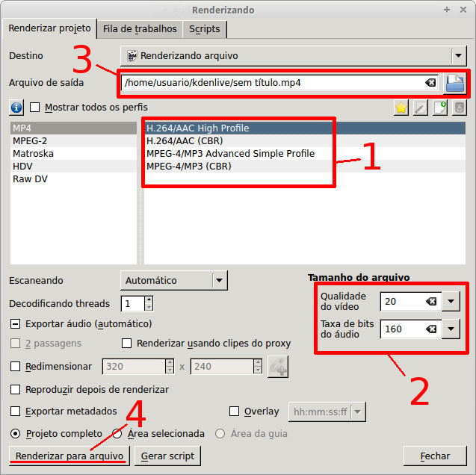Enable Mostrar todos os perfis checkbox
This screenshot has height=475, width=476.
click(x=35, y=108)
